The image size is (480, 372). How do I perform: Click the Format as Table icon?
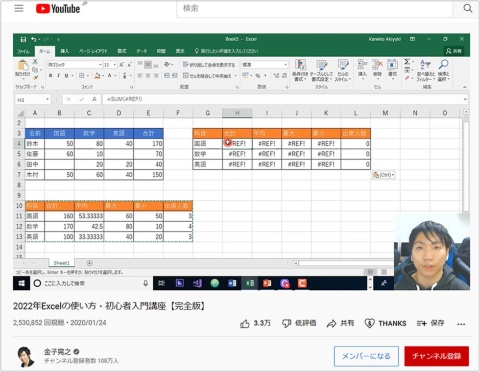coord(321,65)
